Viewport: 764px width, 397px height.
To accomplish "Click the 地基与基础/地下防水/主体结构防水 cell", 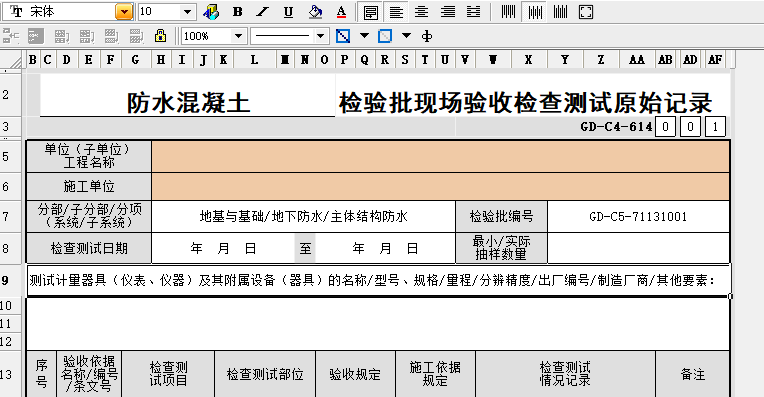I will pyautogui.click(x=303, y=216).
